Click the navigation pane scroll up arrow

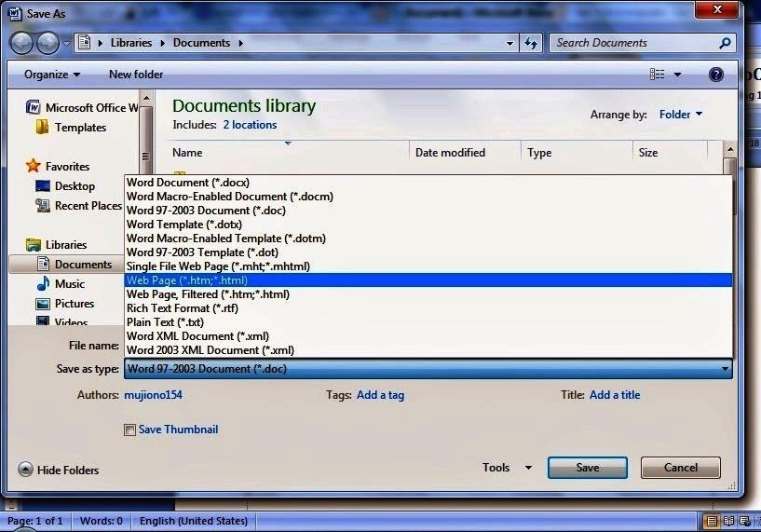pyautogui.click(x=146, y=99)
